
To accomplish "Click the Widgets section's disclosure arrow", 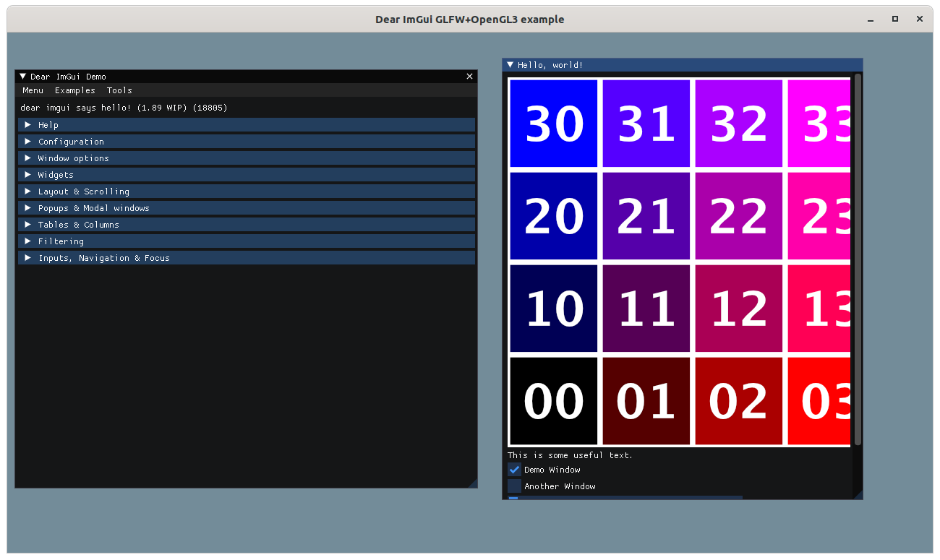I will click(x=27, y=174).
